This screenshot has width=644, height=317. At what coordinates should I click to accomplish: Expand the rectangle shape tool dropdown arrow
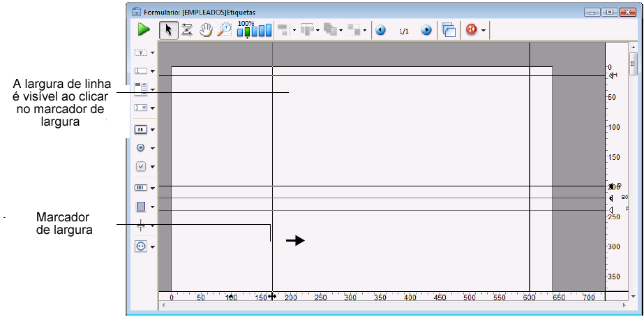[x=152, y=207]
